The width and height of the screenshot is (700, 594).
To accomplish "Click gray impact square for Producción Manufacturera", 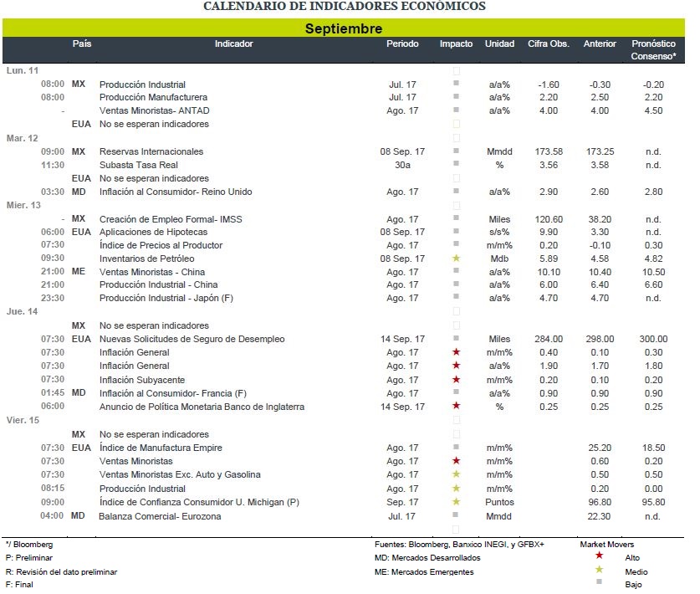I will [x=457, y=96].
